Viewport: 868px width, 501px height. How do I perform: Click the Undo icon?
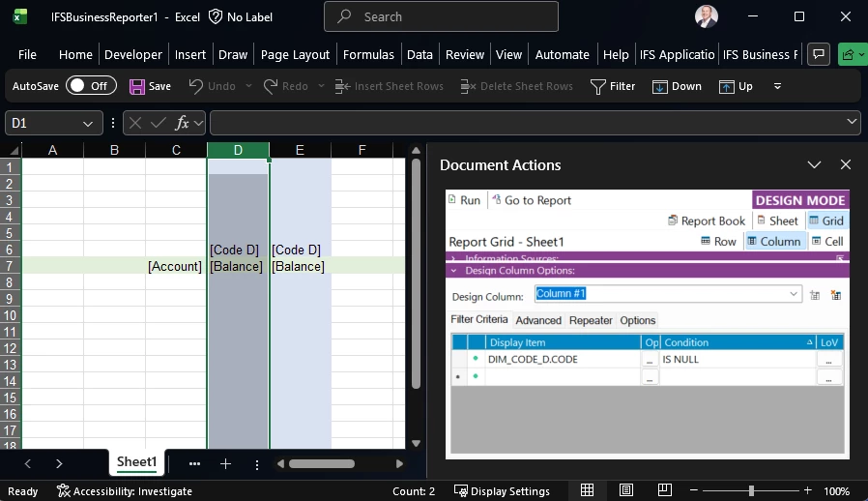[195, 86]
